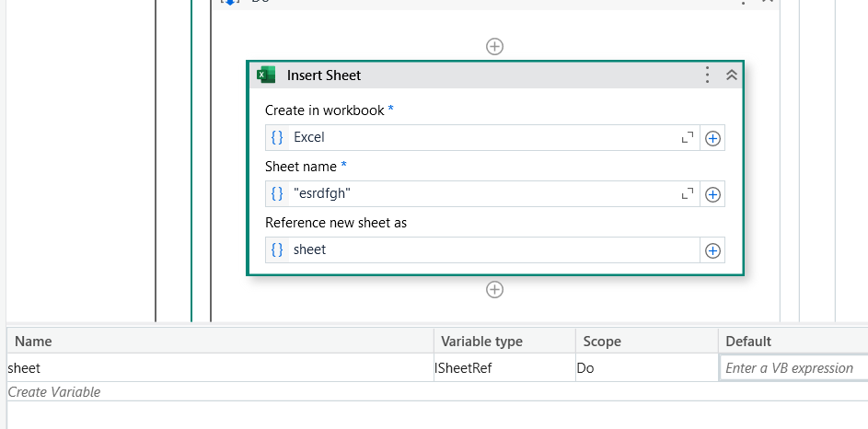
Task: Click the braces icon in Sheet name field
Action: point(277,194)
